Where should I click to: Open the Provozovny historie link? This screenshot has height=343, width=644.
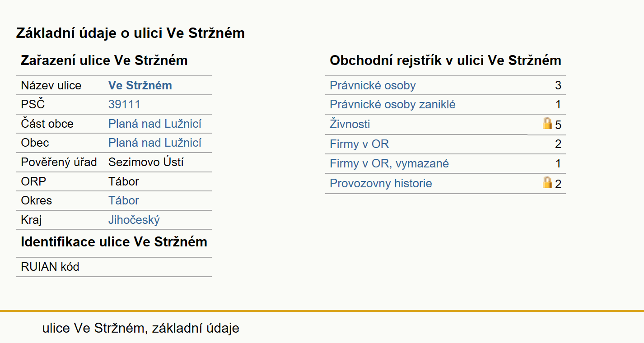click(381, 183)
